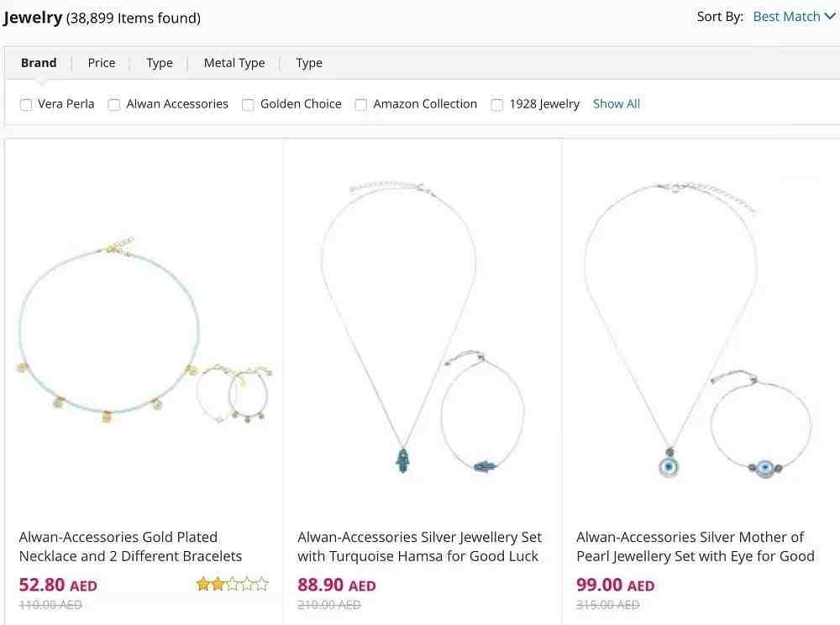The width and height of the screenshot is (840, 625).
Task: Tick the Golden Choice checkbox
Action: tap(248, 105)
